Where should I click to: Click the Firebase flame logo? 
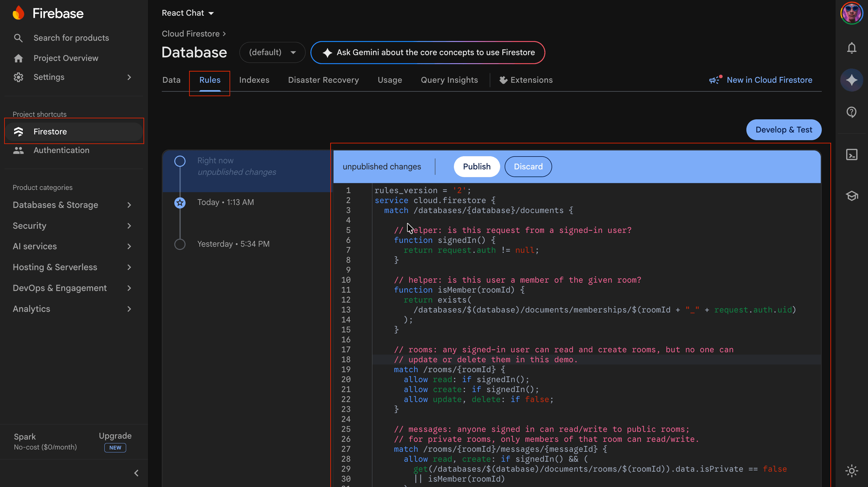click(x=18, y=13)
